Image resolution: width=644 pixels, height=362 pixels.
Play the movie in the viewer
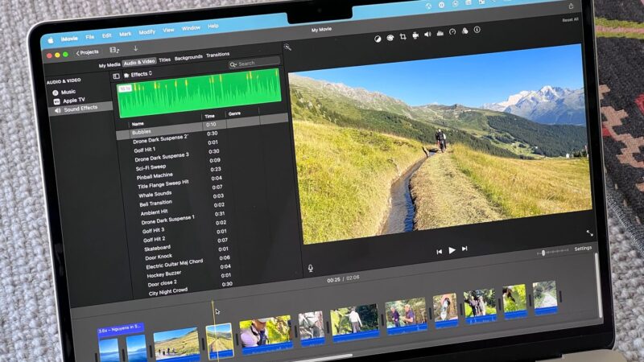(452, 250)
